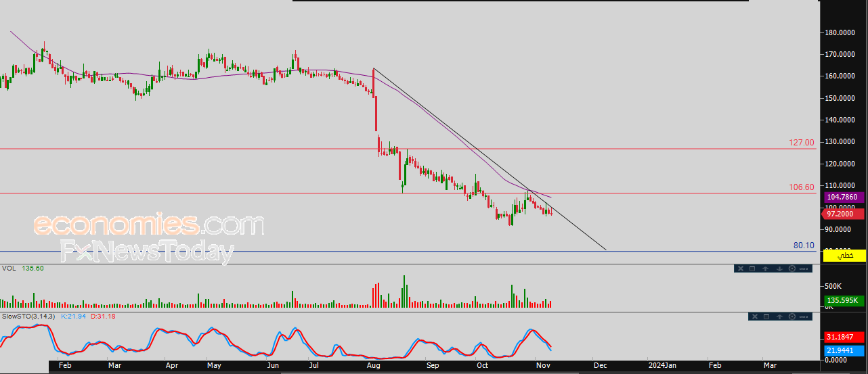The width and height of the screenshot is (868, 374).
Task: Open volume panel settings gear
Action: click(791, 268)
